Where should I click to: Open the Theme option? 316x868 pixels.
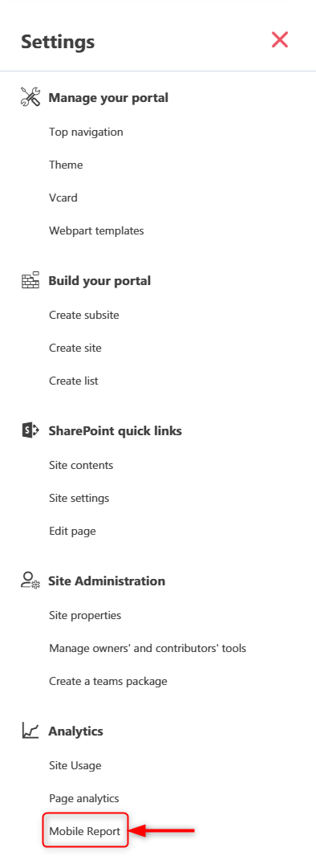(x=66, y=165)
